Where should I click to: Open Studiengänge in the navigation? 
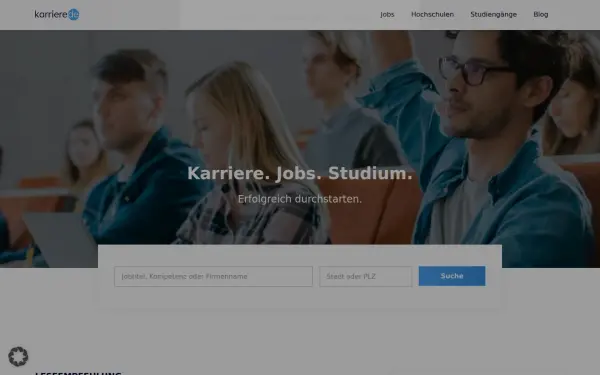[493, 15]
